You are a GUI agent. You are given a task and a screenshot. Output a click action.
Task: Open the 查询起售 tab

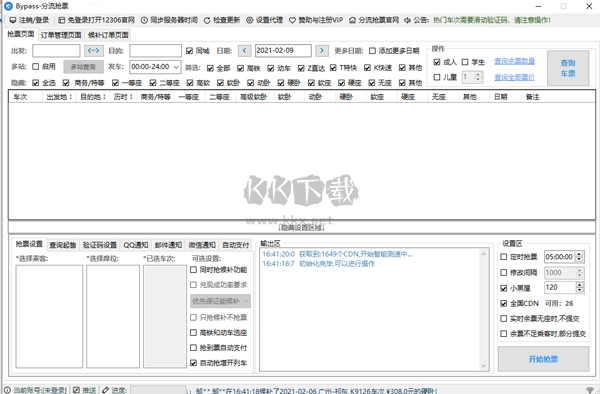tap(63, 245)
